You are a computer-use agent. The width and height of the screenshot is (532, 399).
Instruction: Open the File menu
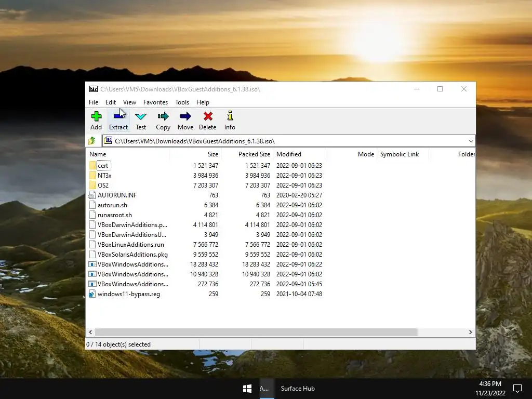point(94,102)
